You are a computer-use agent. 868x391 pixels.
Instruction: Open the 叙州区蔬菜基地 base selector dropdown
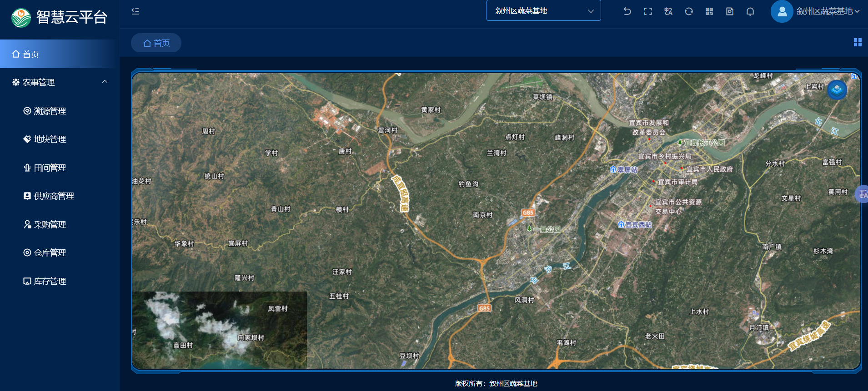(543, 11)
